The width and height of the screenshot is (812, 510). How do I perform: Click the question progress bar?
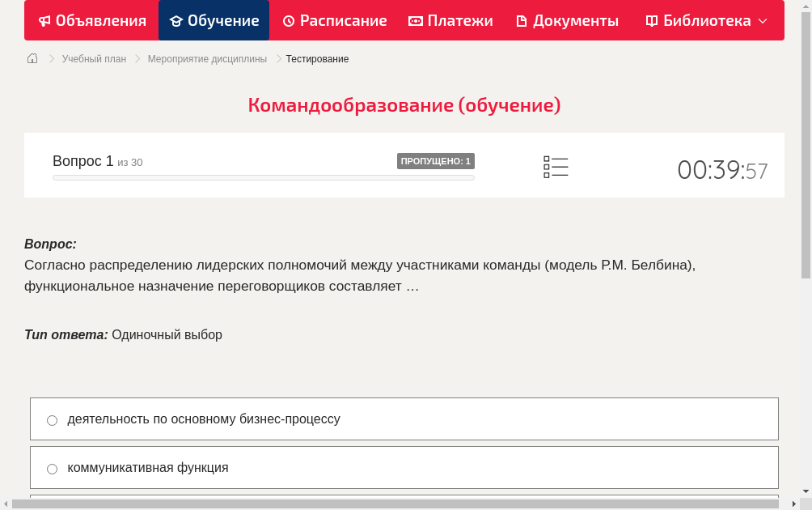[263, 177]
